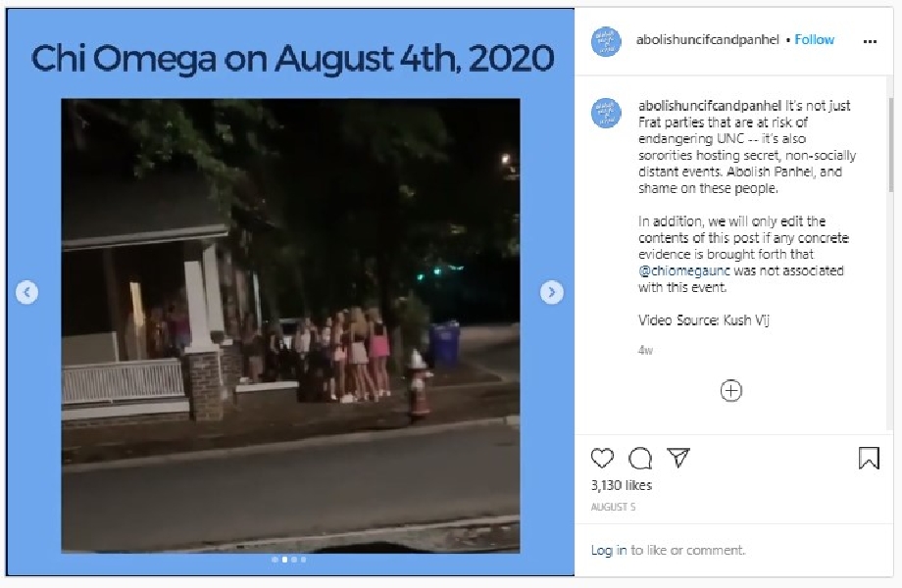Like the post with the heart icon
The image size is (902, 588).
click(602, 458)
